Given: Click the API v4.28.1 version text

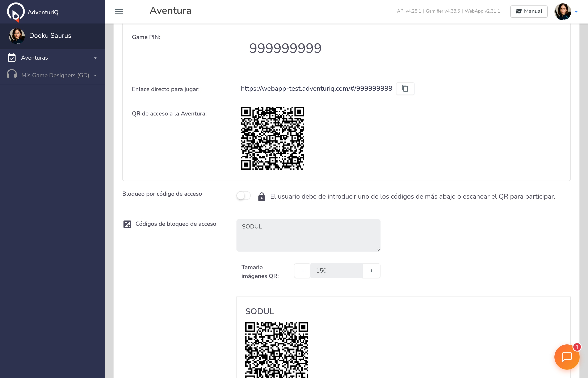Looking at the screenshot, I should tap(409, 11).
